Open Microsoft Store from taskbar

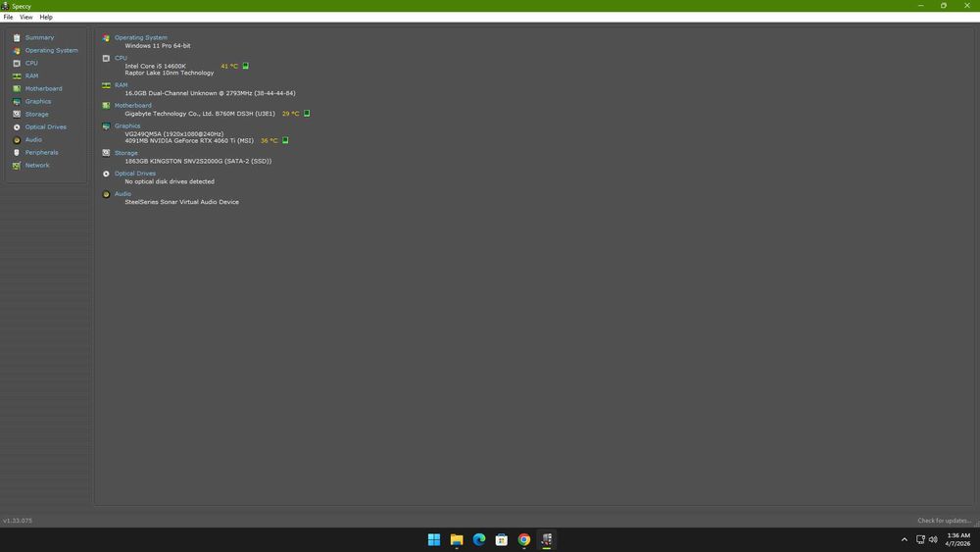pos(501,539)
